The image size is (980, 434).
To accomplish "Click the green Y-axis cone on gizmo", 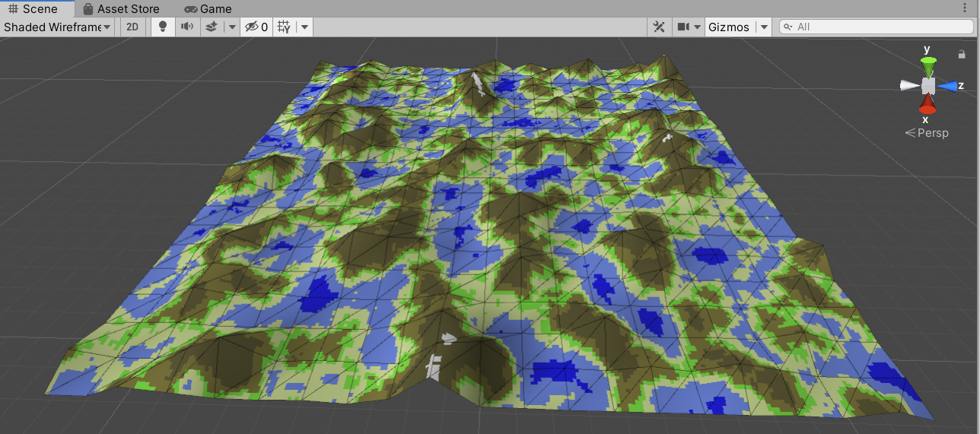I will pos(928,63).
